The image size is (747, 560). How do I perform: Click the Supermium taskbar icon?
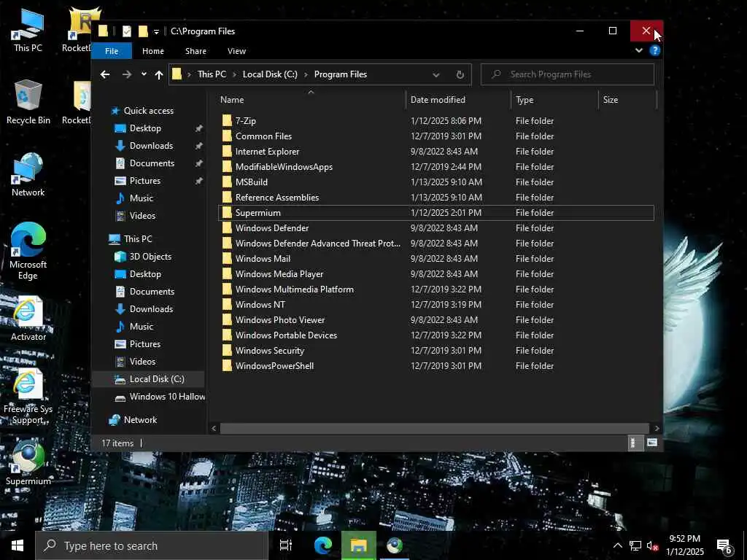(395, 545)
